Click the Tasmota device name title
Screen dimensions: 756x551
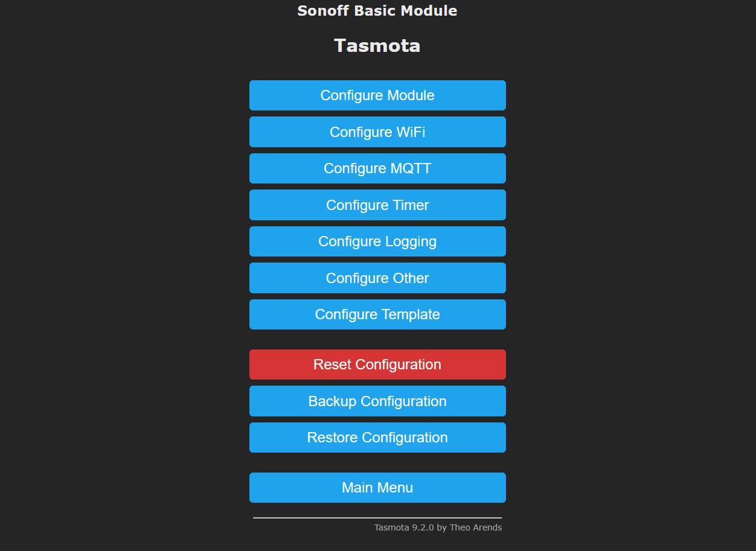coord(377,46)
